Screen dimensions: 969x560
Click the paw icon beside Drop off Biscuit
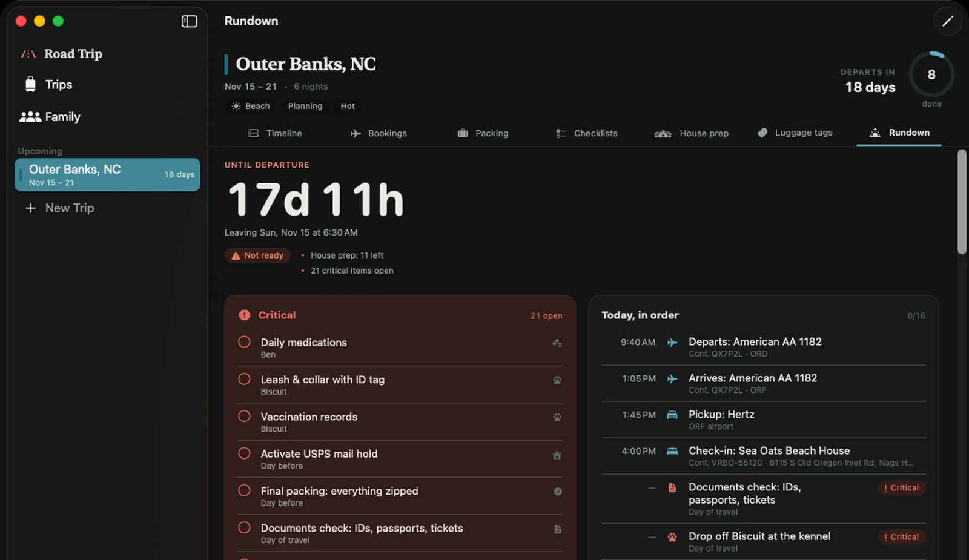coord(672,536)
